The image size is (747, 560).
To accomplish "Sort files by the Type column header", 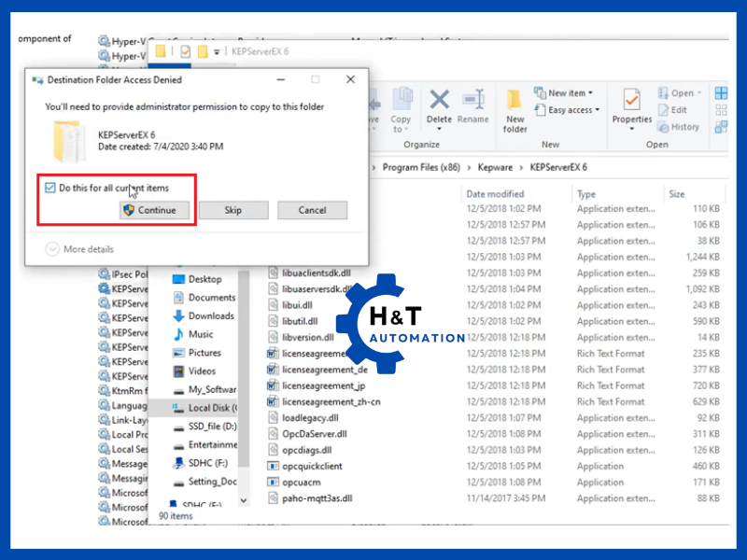I will coord(586,194).
